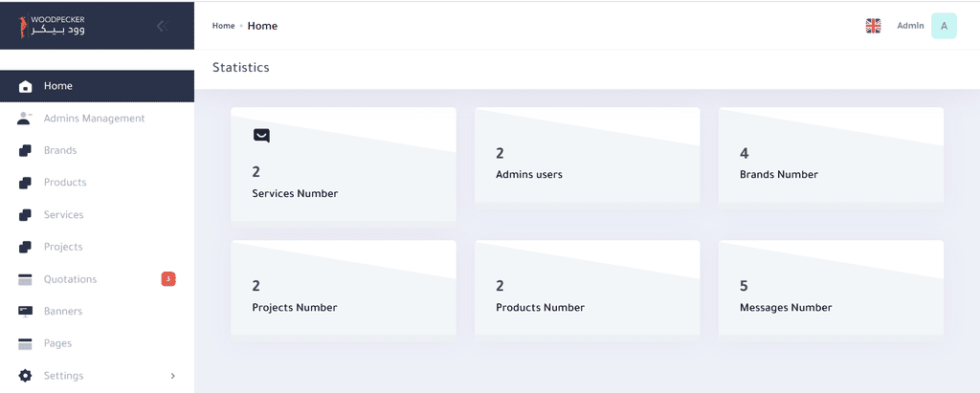Click the Settings gear icon
The height and width of the screenshot is (393, 980).
click(26, 376)
